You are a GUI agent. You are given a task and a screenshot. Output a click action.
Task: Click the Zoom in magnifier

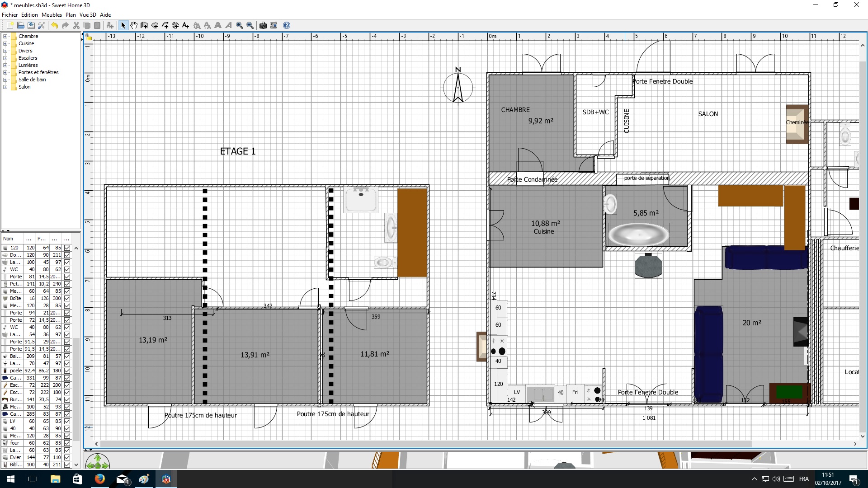240,25
